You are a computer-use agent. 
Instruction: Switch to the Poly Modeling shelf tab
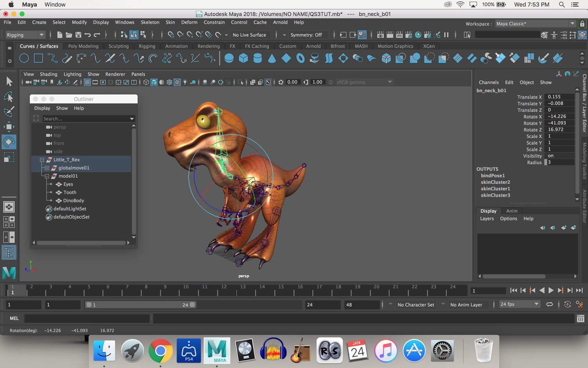point(83,46)
